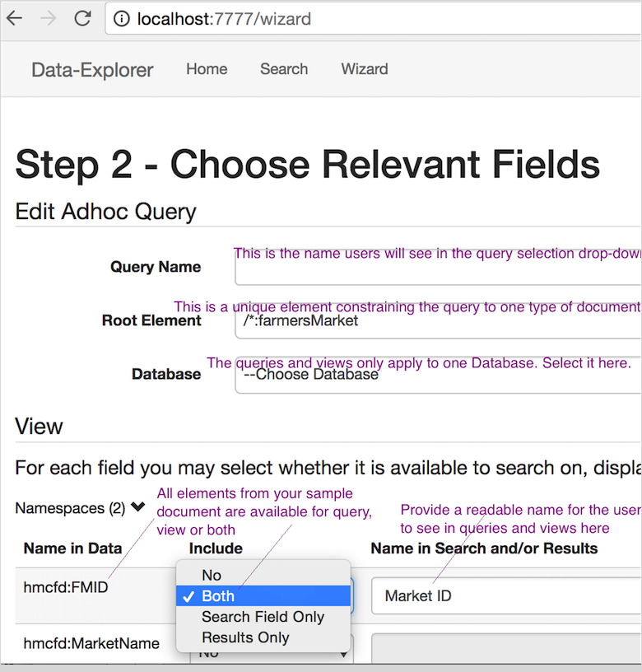Click the browser back arrow
The width and height of the screenshot is (642, 672).
tap(15, 18)
